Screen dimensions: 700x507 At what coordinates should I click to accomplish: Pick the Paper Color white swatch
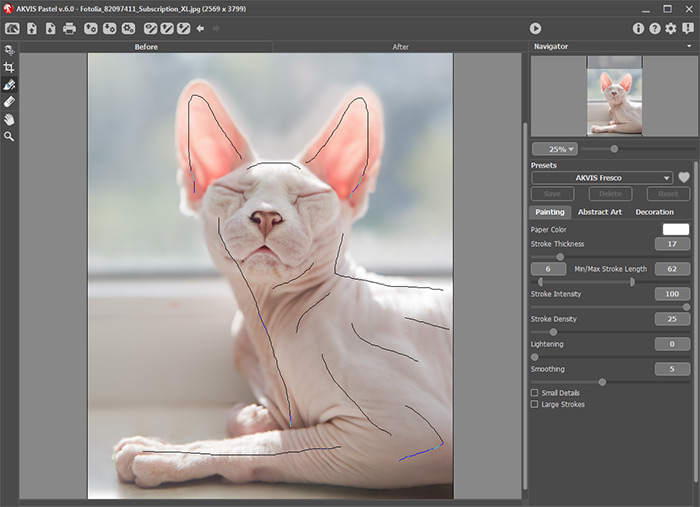click(675, 229)
